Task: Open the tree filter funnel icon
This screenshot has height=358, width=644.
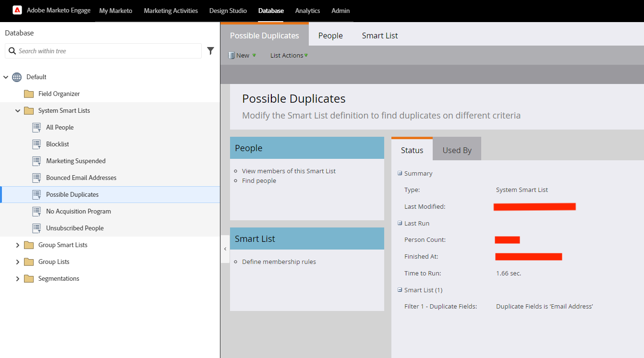Action: (x=210, y=51)
